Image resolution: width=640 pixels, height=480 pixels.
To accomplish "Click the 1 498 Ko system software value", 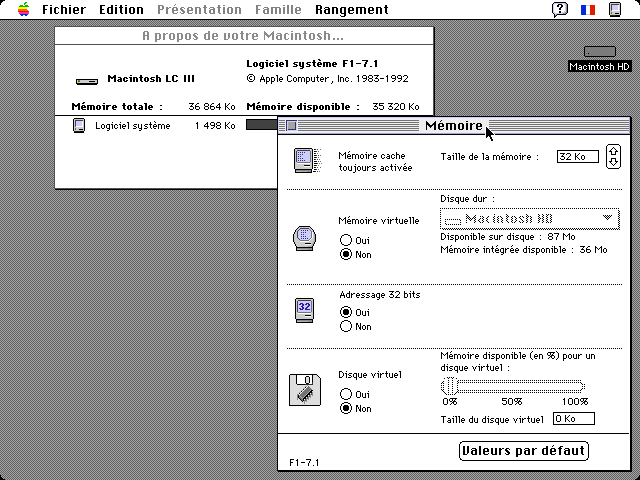I will tap(215, 126).
